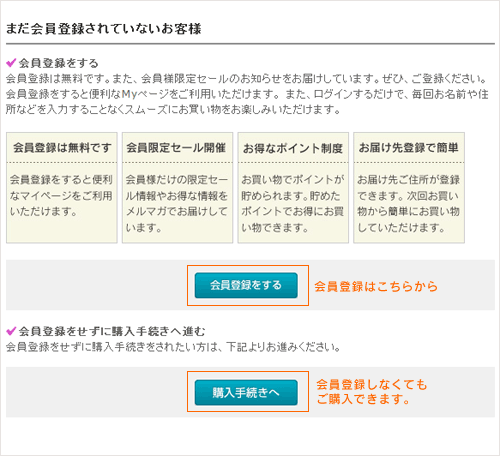The image size is (500, 456).
Task: Select the 会員登録は無料です card title
Action: [x=62, y=148]
